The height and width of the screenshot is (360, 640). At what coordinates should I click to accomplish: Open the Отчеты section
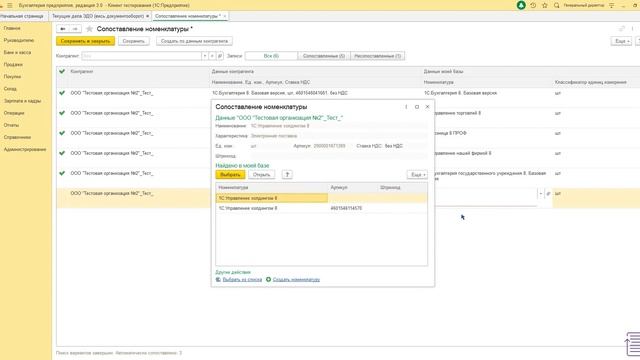[11, 125]
